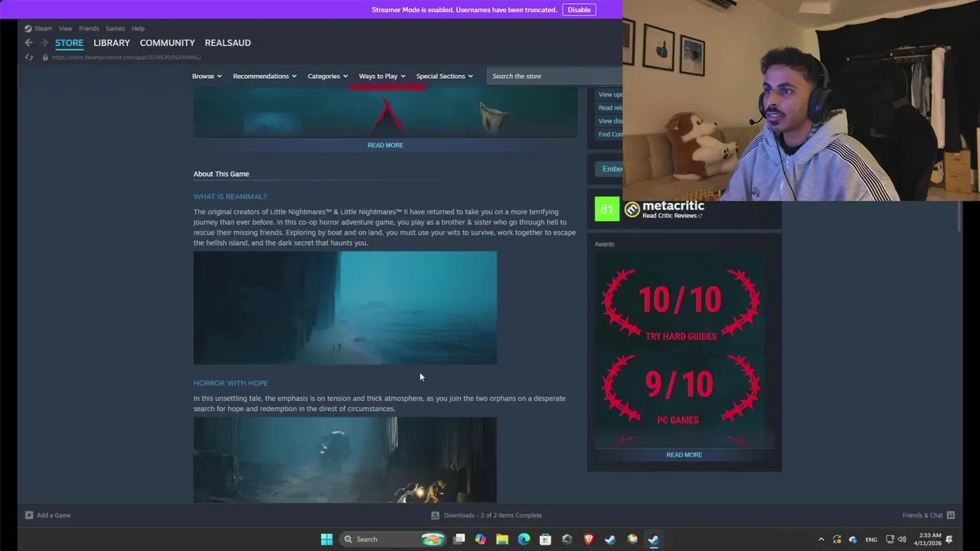Click the Steam logo in the menu bar
980x551 pixels.
tap(28, 28)
